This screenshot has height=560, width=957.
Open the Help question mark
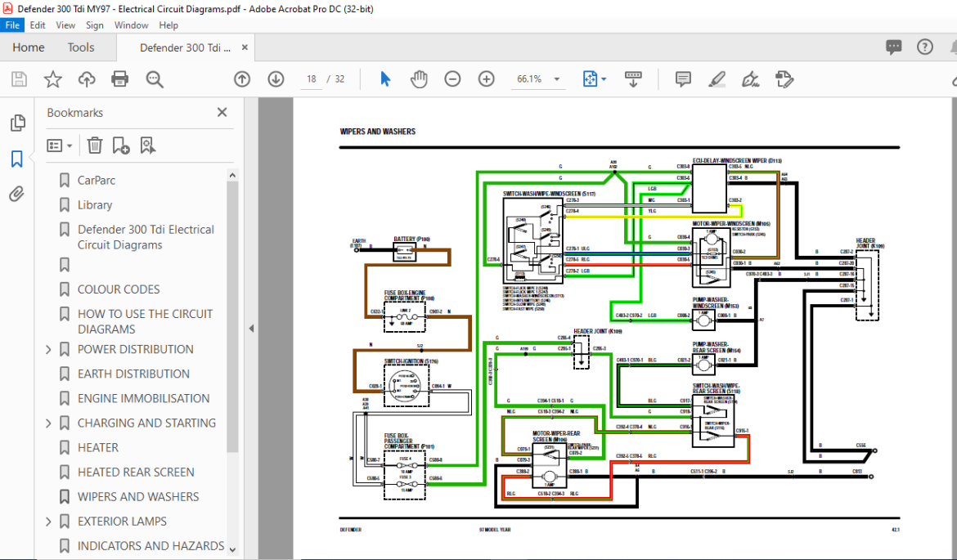(x=925, y=47)
